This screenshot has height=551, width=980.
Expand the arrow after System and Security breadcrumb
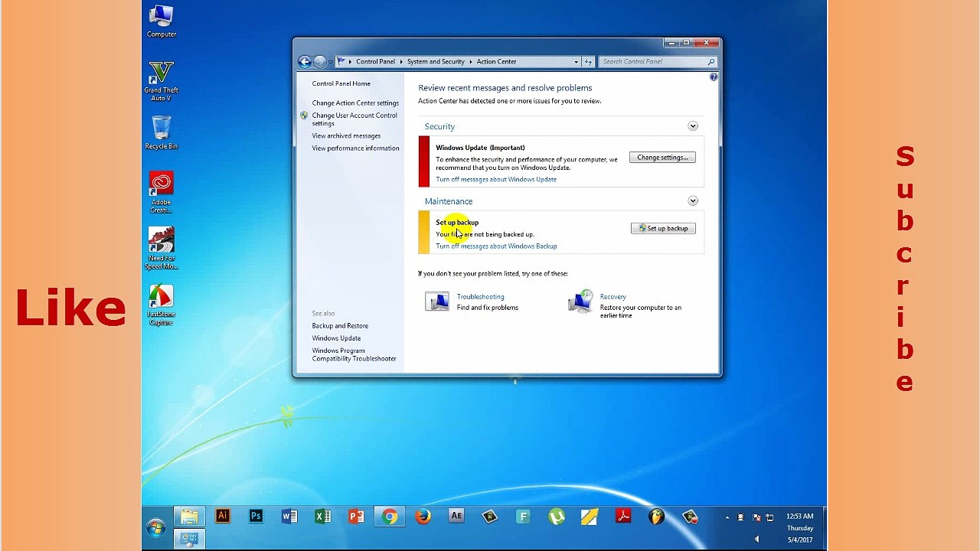click(471, 62)
